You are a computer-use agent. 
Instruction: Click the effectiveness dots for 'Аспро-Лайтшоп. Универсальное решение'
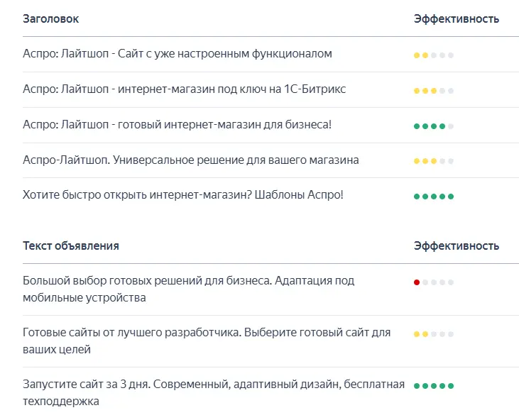434,161
